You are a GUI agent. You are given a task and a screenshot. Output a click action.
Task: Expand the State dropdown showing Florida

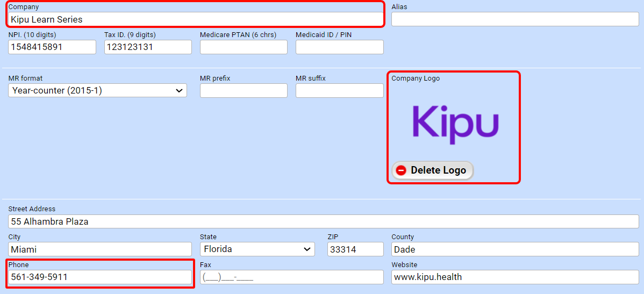pos(257,249)
